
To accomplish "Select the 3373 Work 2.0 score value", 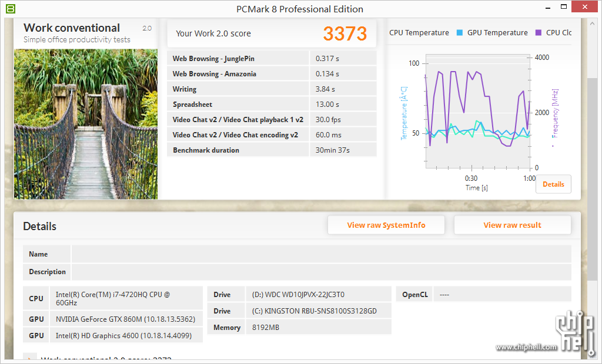I will point(345,33).
